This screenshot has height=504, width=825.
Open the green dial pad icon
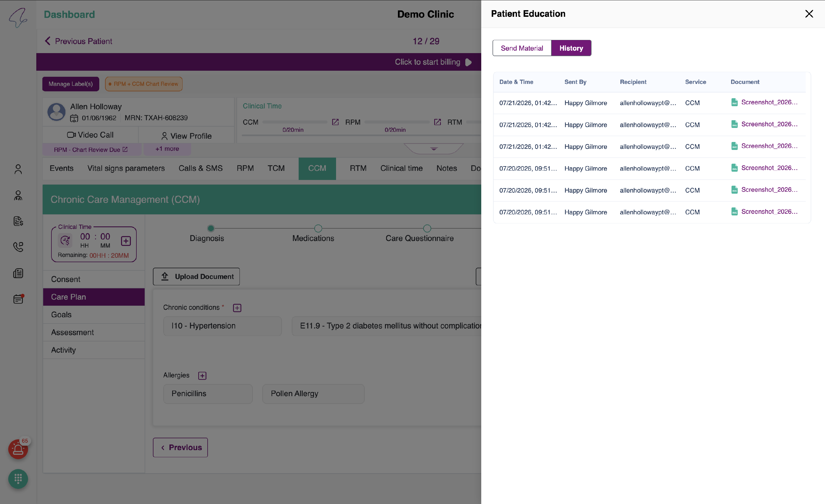(x=18, y=479)
